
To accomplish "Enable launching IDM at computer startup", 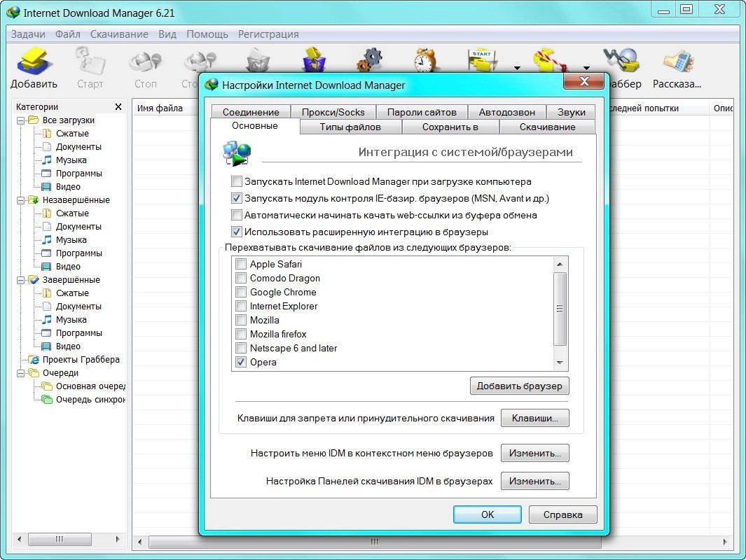I will pos(237,181).
